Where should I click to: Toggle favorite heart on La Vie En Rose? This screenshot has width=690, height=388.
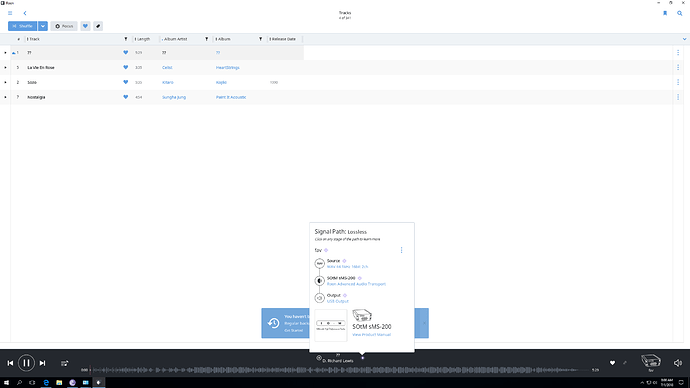125,67
